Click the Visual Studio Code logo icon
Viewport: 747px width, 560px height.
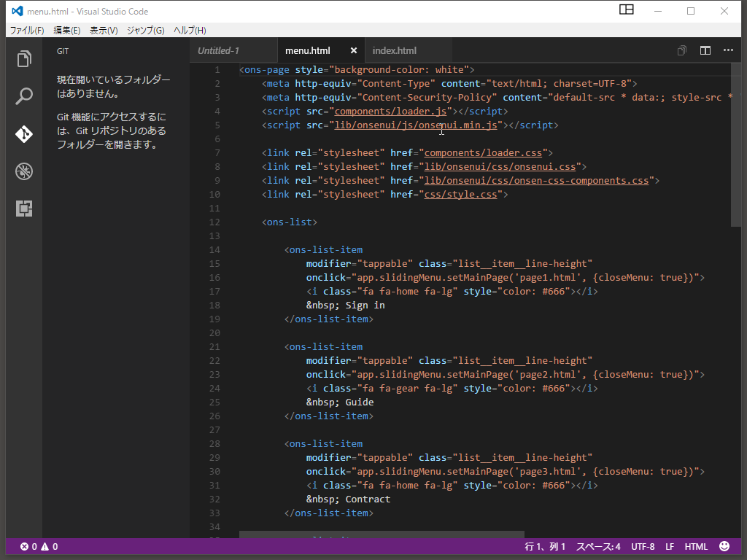point(18,11)
